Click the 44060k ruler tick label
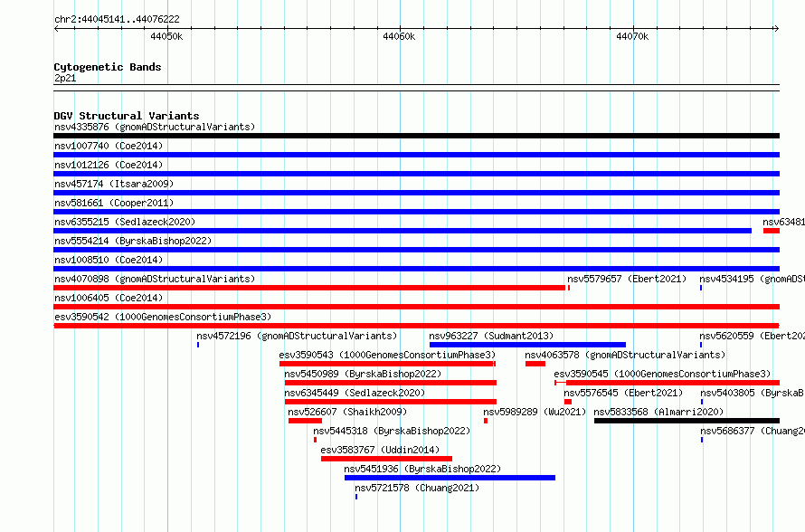This screenshot has width=805, height=532. click(x=399, y=36)
